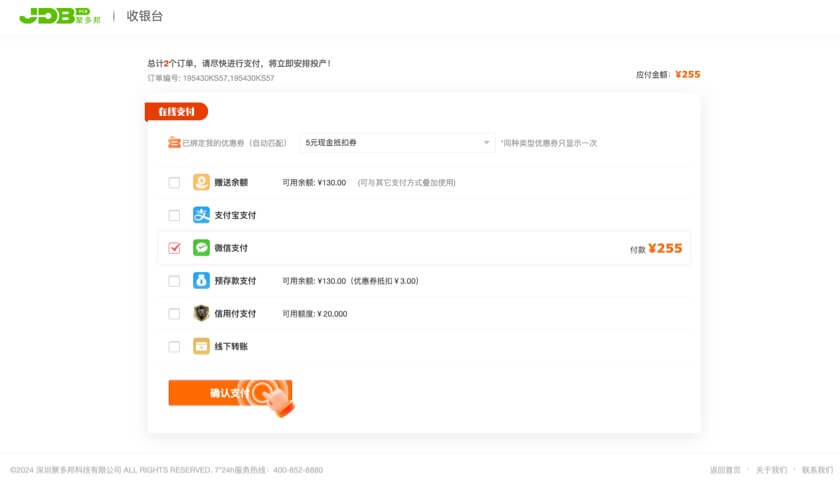Click the Alipay payment icon
The image size is (840, 486).
pyautogui.click(x=201, y=215)
